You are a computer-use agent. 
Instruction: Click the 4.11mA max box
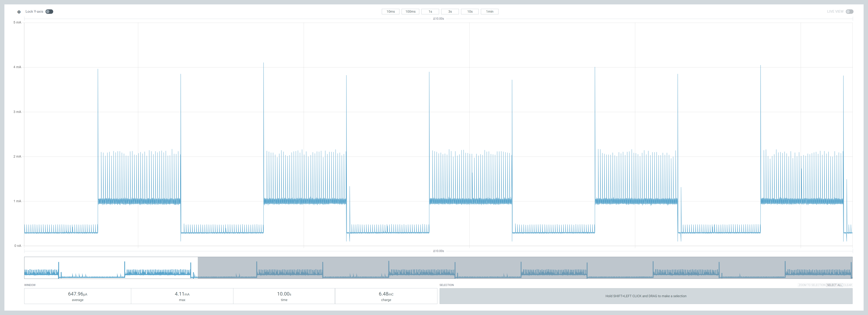182,296
